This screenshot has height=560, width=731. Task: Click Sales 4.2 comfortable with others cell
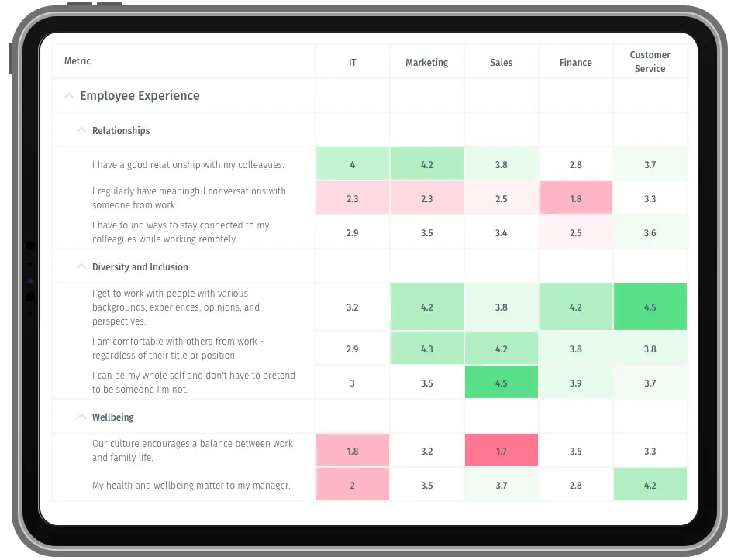502,348
